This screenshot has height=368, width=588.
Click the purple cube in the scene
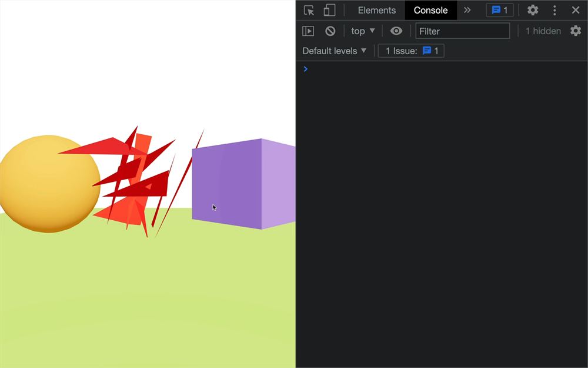pos(244,184)
